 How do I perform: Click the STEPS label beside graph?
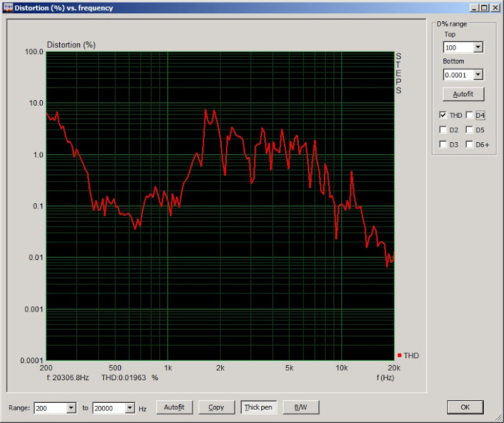pyautogui.click(x=399, y=73)
